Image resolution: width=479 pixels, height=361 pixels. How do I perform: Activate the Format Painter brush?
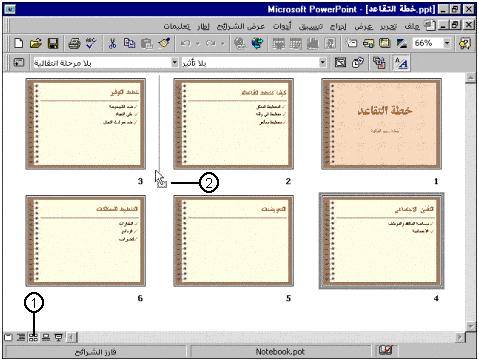tap(164, 43)
